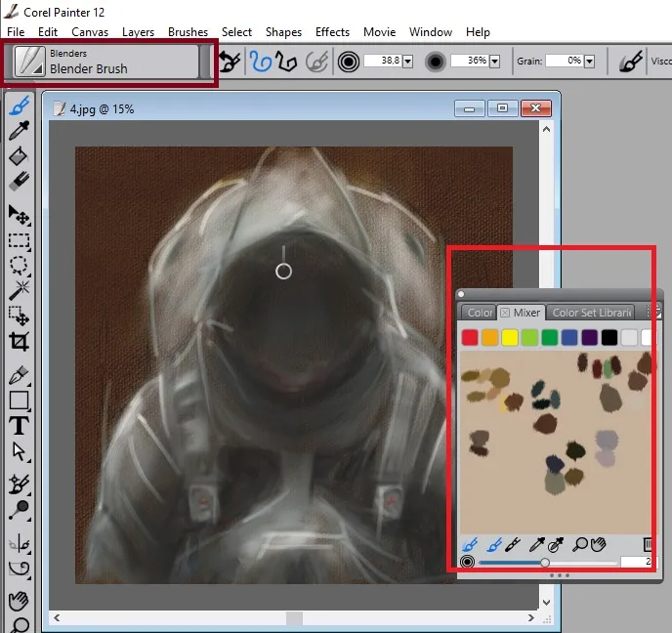Pick the yellow swatch in Mixer
Viewport: 672px width, 633px height.
510,338
